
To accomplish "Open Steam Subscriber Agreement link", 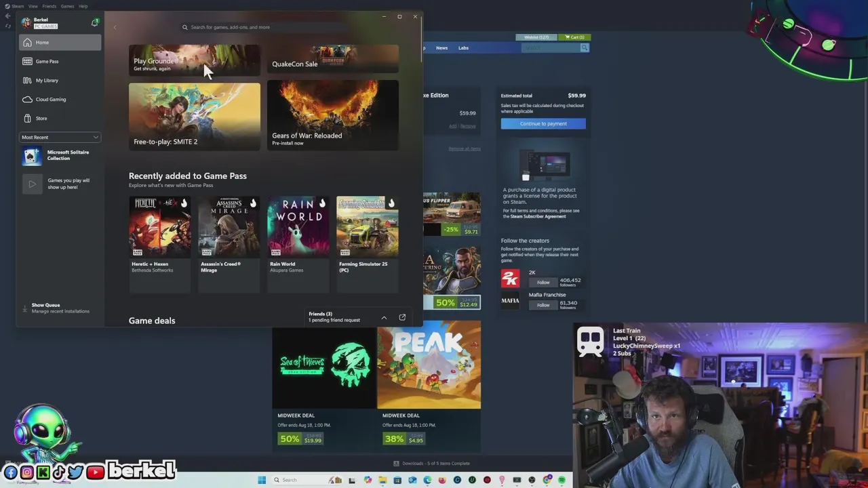I will point(538,216).
